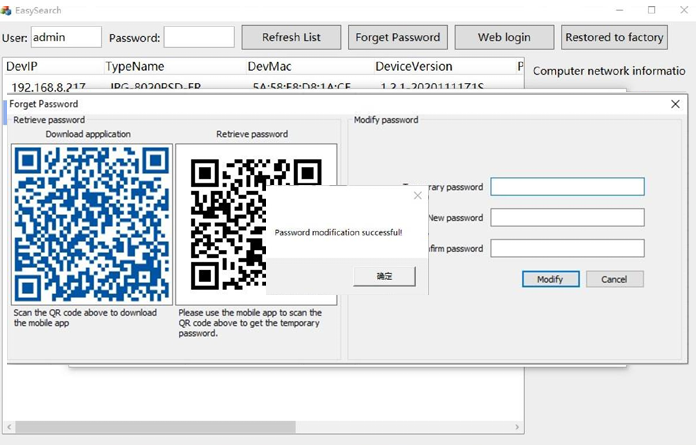The image size is (696, 445).
Task: Focus the New password field
Action: (x=567, y=218)
